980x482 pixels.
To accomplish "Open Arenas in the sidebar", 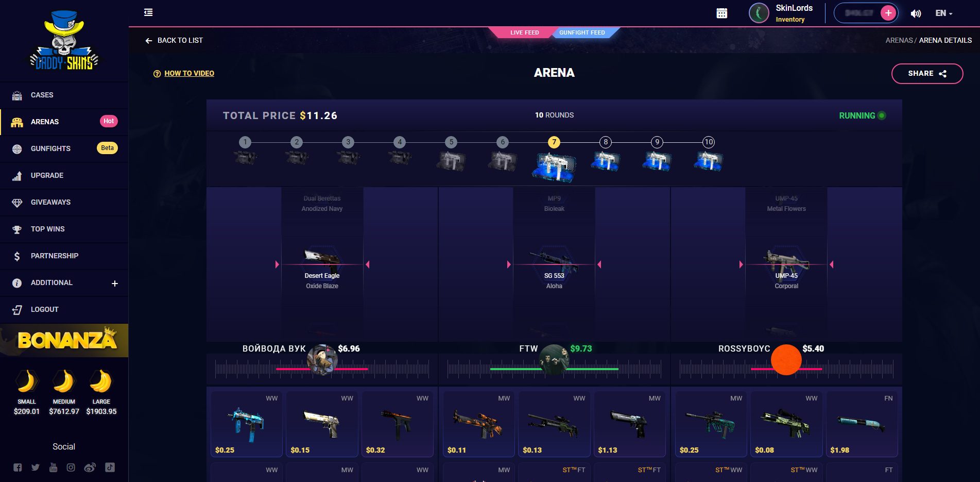I will [64, 122].
